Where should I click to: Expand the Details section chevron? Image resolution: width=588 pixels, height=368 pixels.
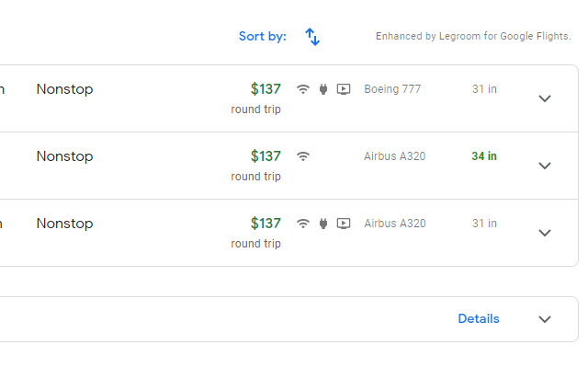[545, 319]
